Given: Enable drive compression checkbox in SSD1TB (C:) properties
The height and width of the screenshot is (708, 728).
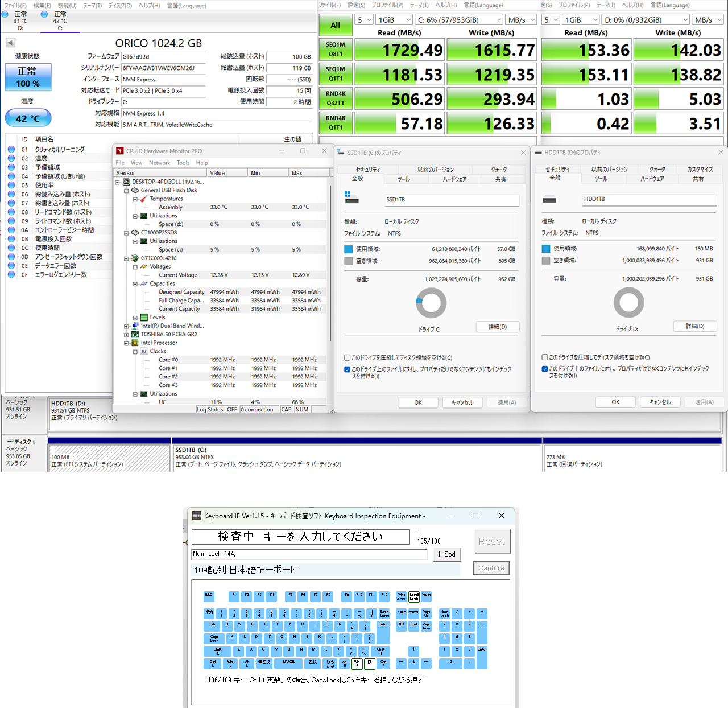Looking at the screenshot, I should (x=347, y=358).
